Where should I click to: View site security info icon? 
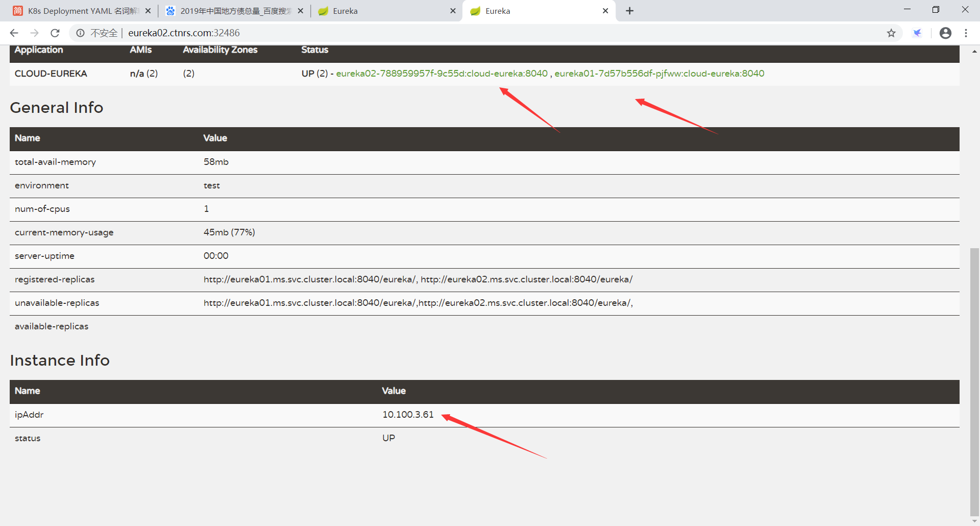[80, 33]
